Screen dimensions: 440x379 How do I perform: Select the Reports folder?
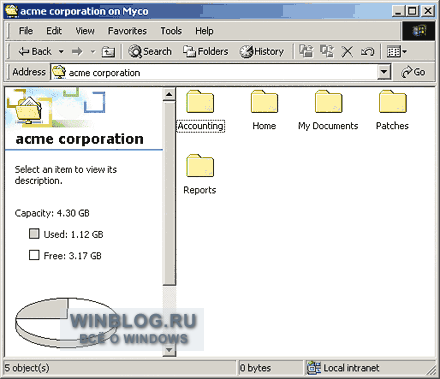click(200, 175)
